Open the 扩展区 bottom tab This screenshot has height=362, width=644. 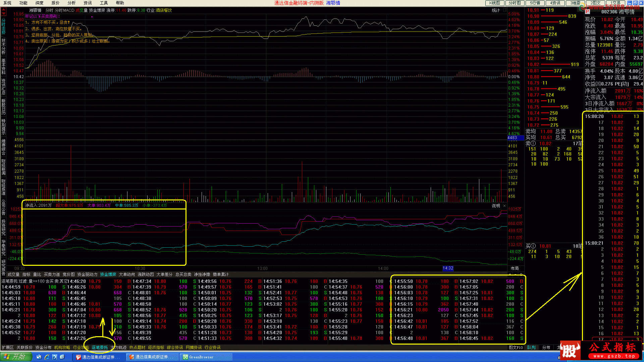tap(7, 348)
